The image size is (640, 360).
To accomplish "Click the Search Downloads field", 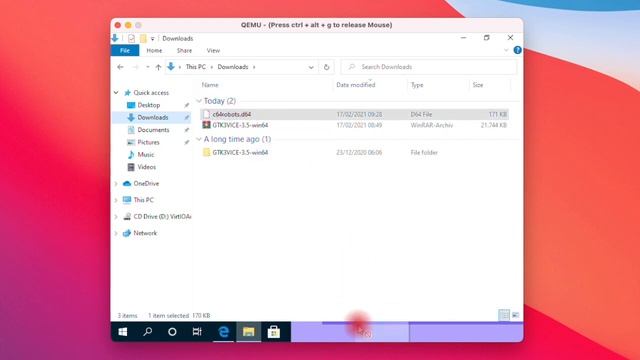I will click(429, 67).
